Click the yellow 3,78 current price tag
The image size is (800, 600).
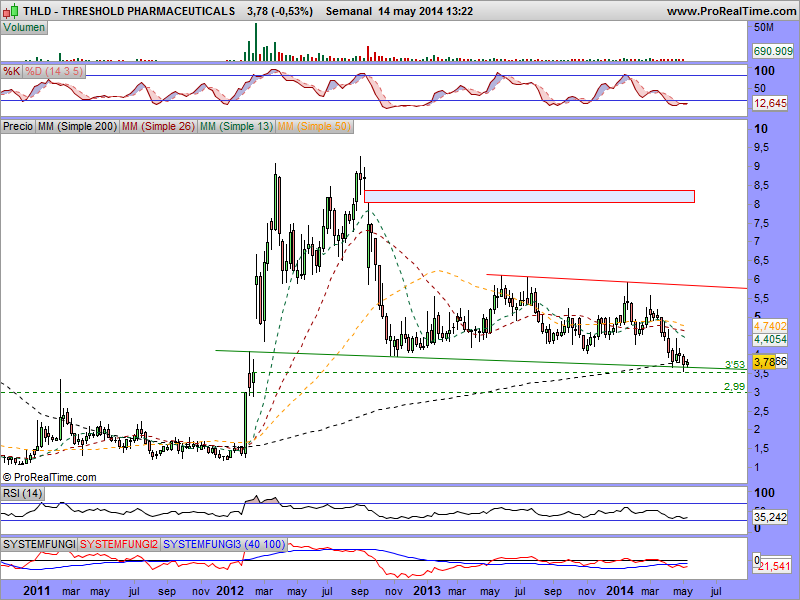(764, 362)
